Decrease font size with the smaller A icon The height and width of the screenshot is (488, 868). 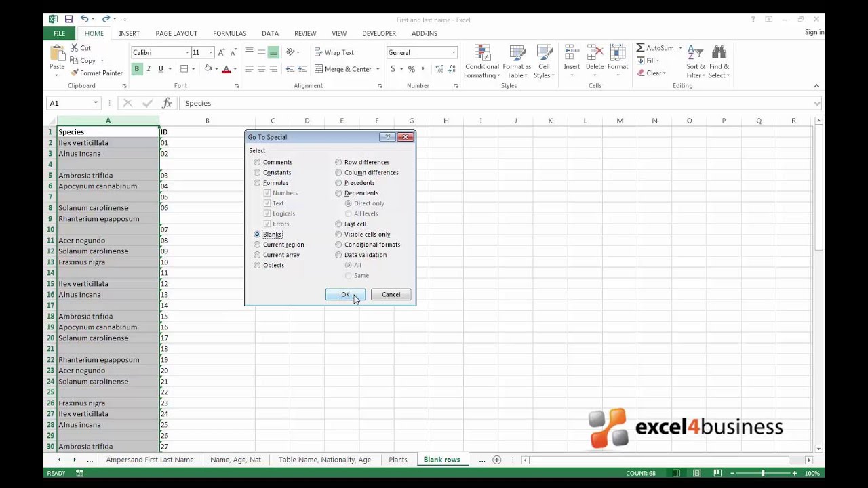pyautogui.click(x=233, y=52)
